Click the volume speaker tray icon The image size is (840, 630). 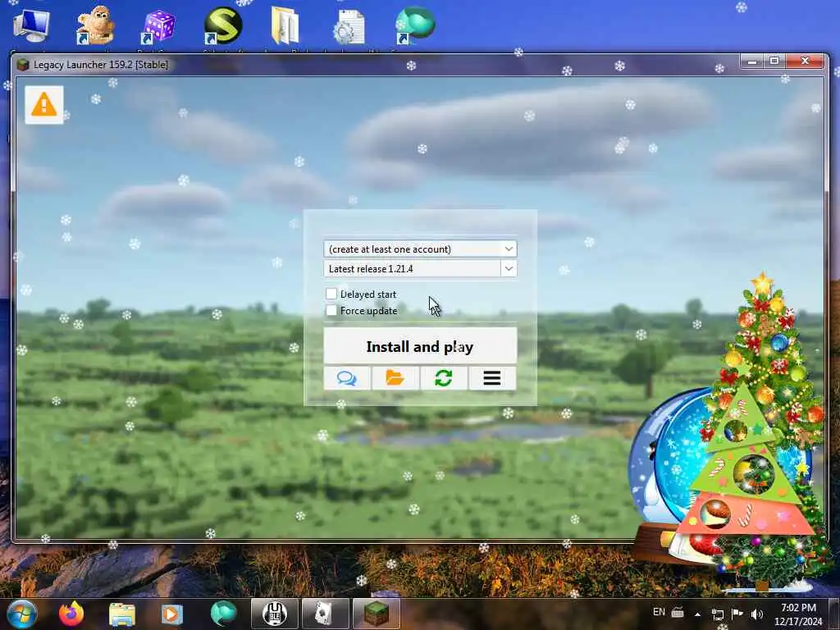pos(756,614)
